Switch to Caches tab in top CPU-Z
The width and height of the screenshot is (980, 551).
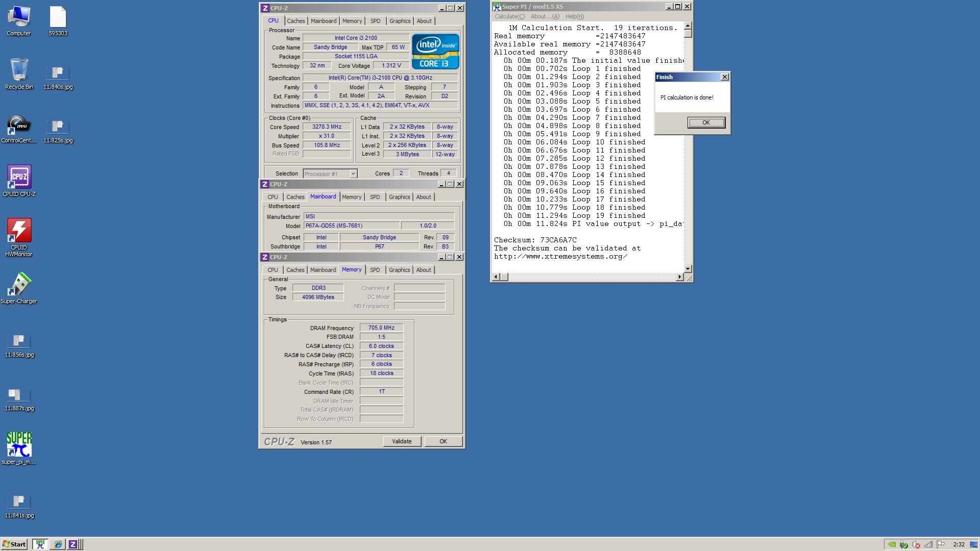pos(296,21)
